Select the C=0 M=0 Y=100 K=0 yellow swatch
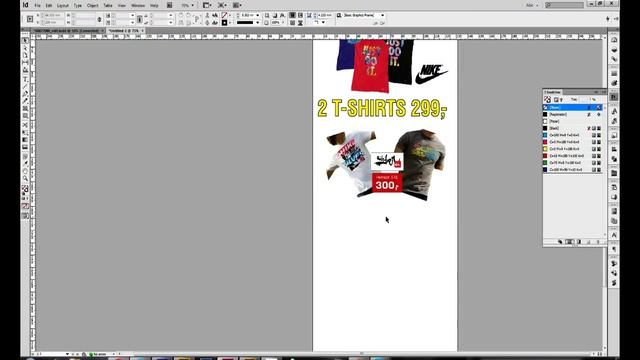 tap(572, 149)
